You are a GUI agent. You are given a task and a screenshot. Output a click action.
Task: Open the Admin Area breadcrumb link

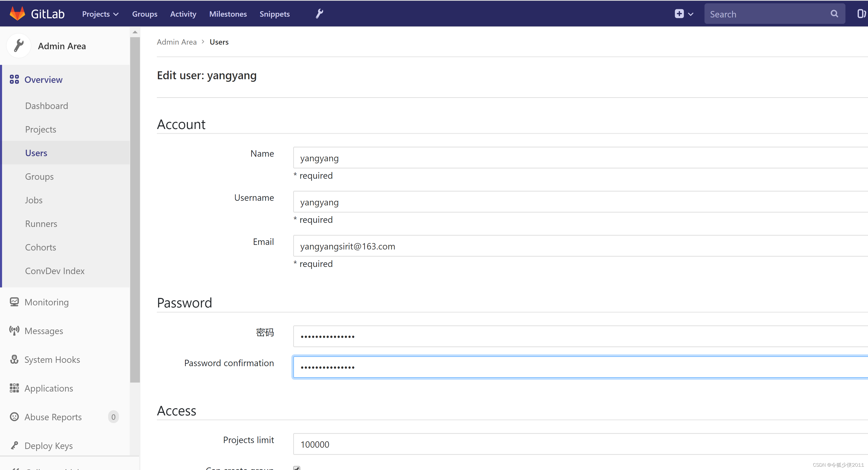pos(177,42)
